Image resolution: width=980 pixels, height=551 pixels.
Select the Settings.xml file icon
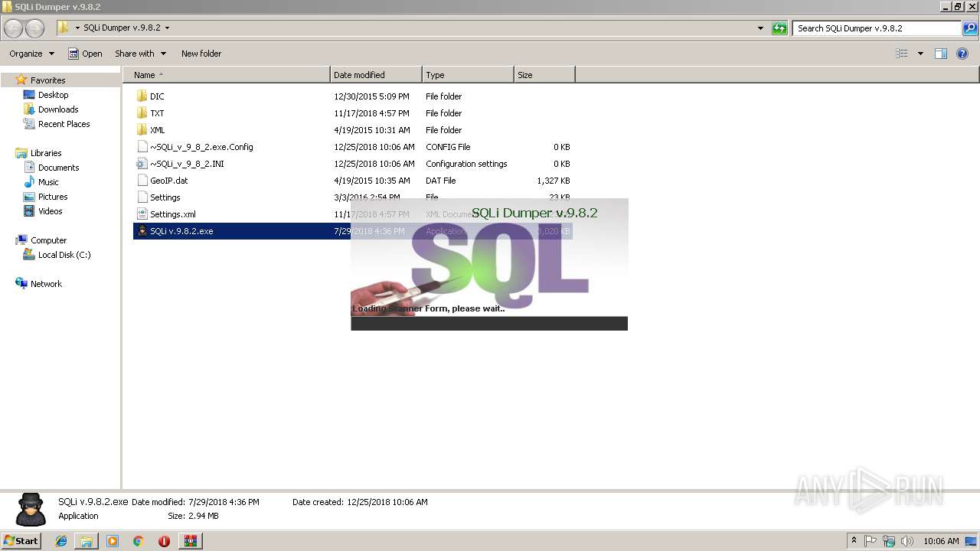142,214
